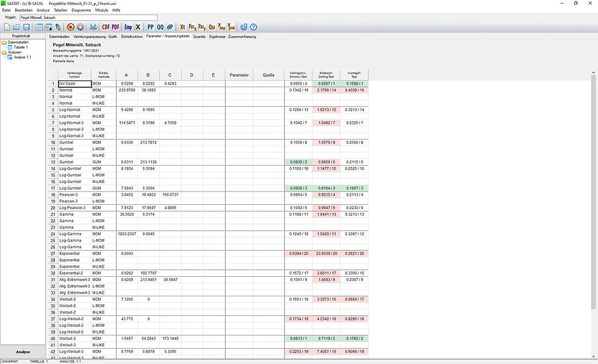Screen dimensions: 598x364
Task: Click the red record circle icon
Action: tap(71, 27)
